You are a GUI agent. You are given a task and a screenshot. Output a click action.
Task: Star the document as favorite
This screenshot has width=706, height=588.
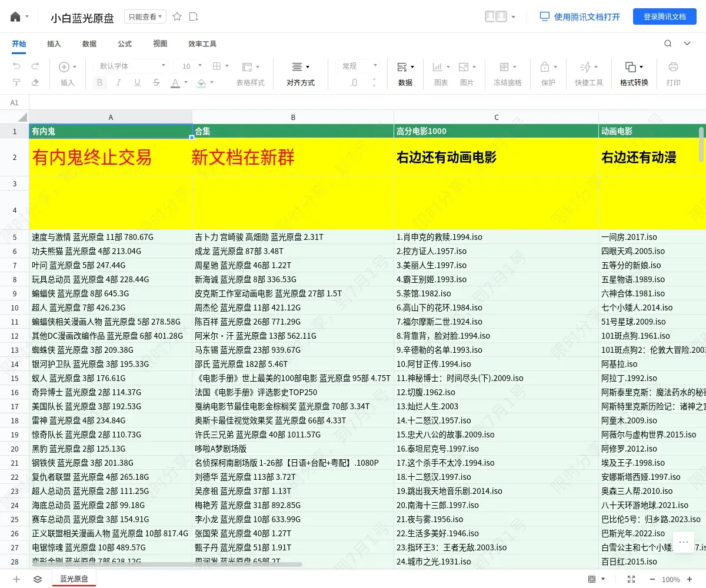(x=177, y=16)
